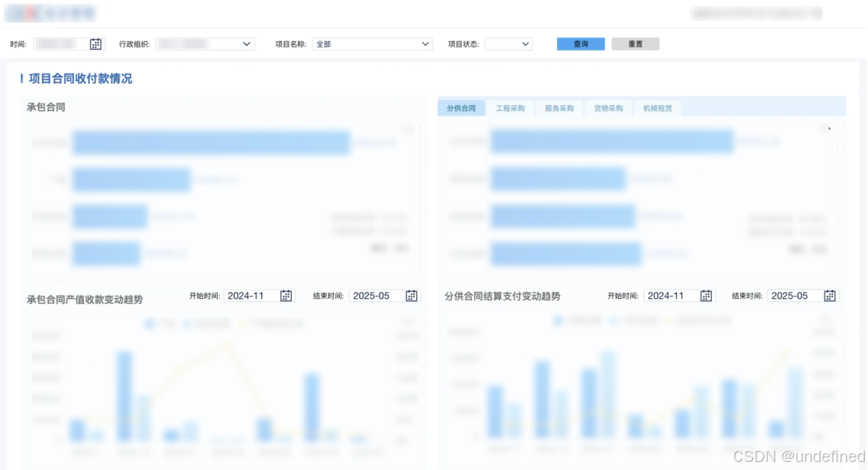Click the top bar in 分供合同 chart
This screenshot has height=470, width=868.
coord(612,141)
